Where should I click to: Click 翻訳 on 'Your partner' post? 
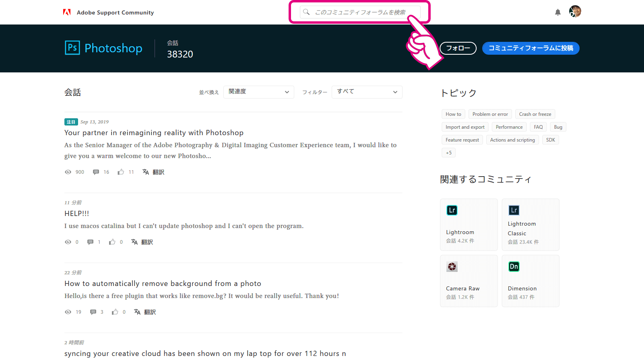click(x=158, y=172)
